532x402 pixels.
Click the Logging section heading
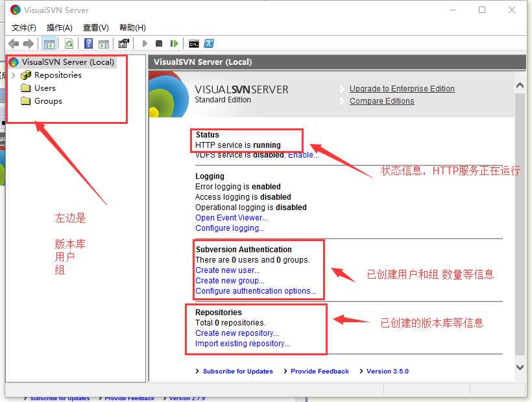point(210,176)
